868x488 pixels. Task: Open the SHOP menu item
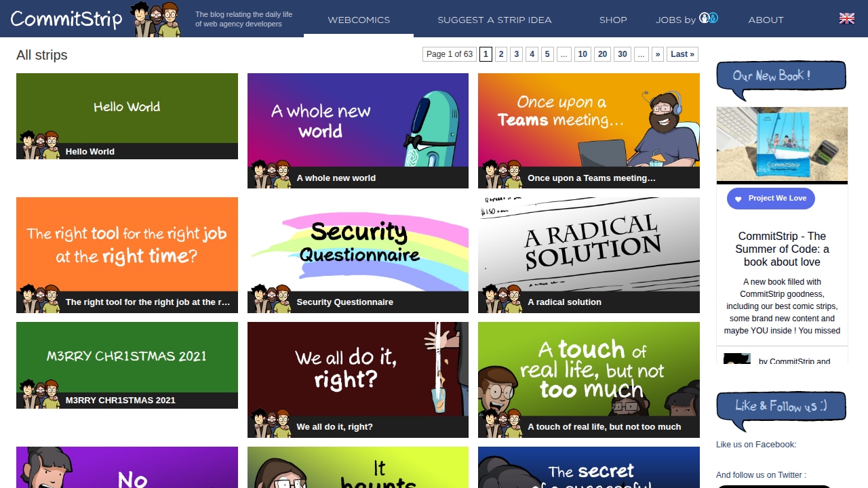tap(613, 20)
